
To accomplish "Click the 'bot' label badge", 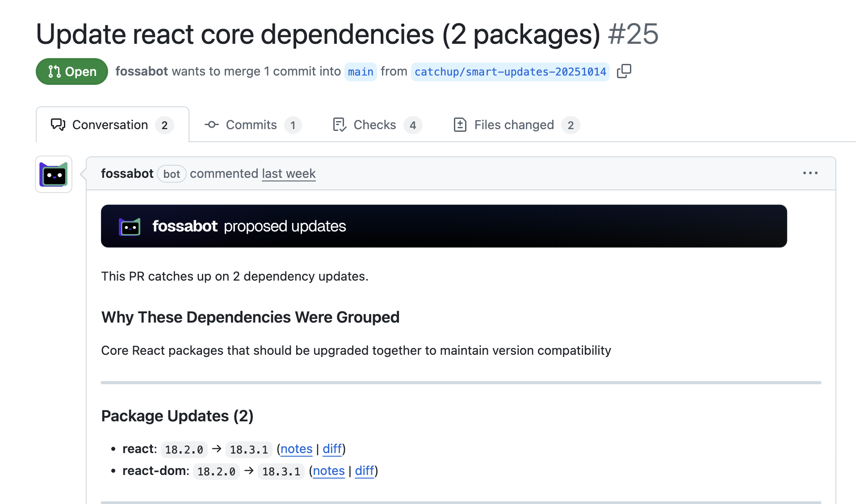I will [172, 174].
